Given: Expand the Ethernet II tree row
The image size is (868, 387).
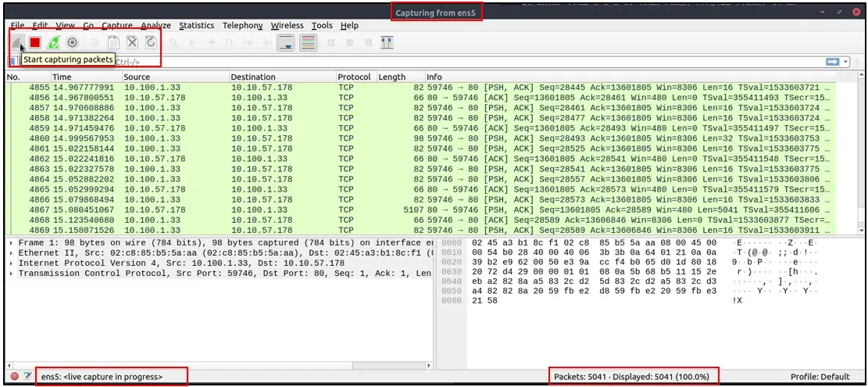Looking at the screenshot, I should [x=13, y=253].
